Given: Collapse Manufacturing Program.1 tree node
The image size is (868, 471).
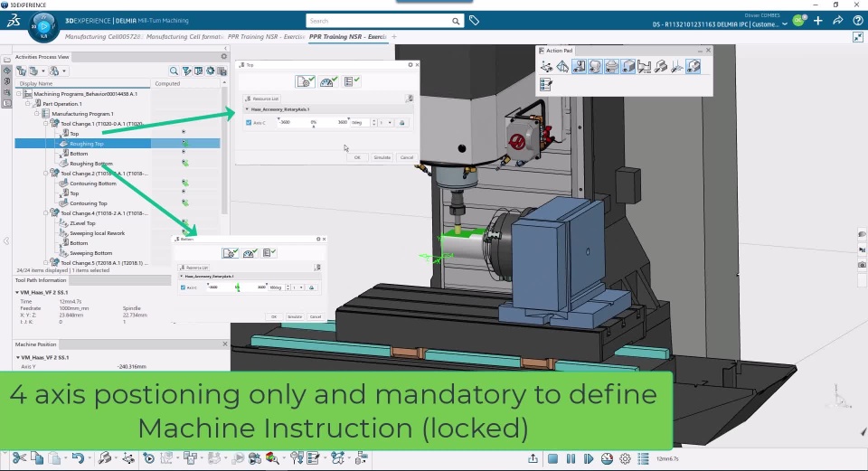Looking at the screenshot, I should (x=36, y=114).
